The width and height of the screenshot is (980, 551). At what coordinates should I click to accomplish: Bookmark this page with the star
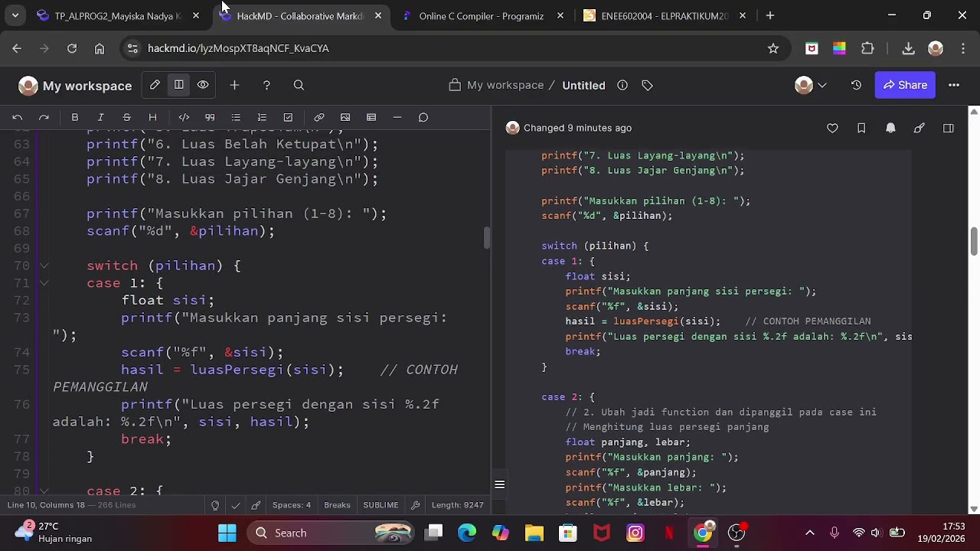click(773, 48)
